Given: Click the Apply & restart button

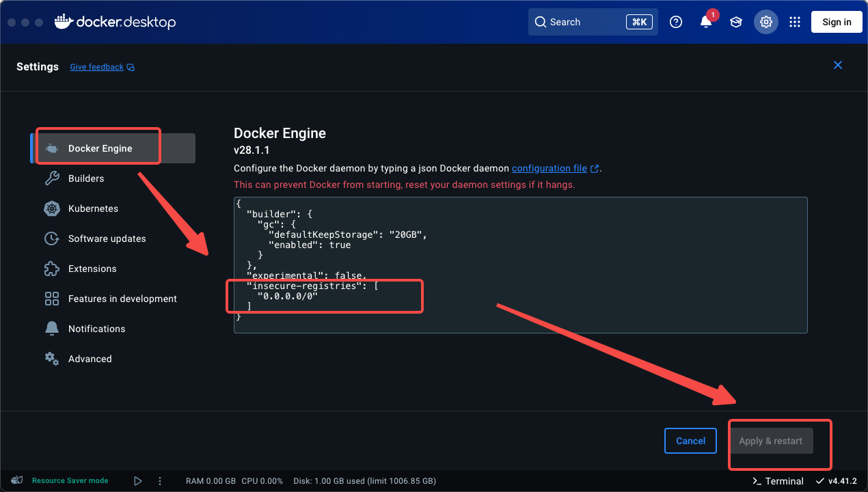Looking at the screenshot, I should pyautogui.click(x=771, y=441).
